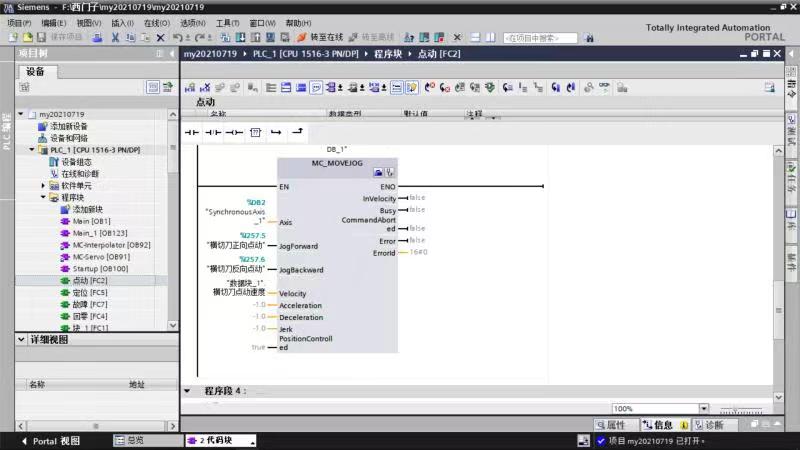Insert an empty box instruction

pyautogui.click(x=256, y=132)
